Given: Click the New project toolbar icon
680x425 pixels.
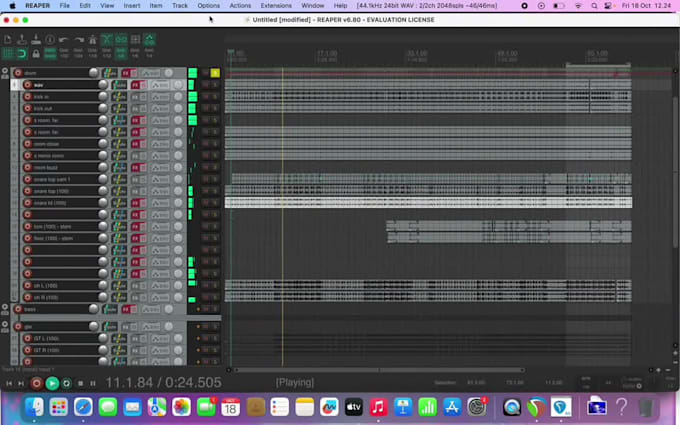Looking at the screenshot, I should point(8,39).
